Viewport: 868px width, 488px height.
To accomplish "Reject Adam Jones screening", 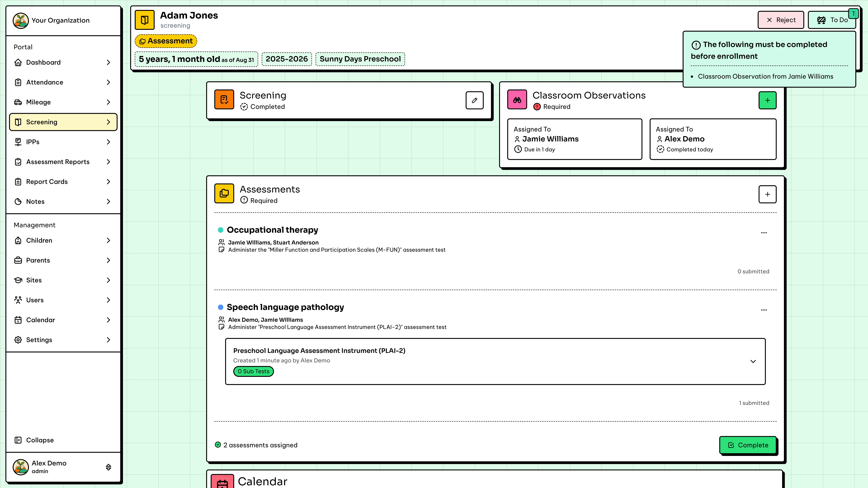I will pos(781,20).
